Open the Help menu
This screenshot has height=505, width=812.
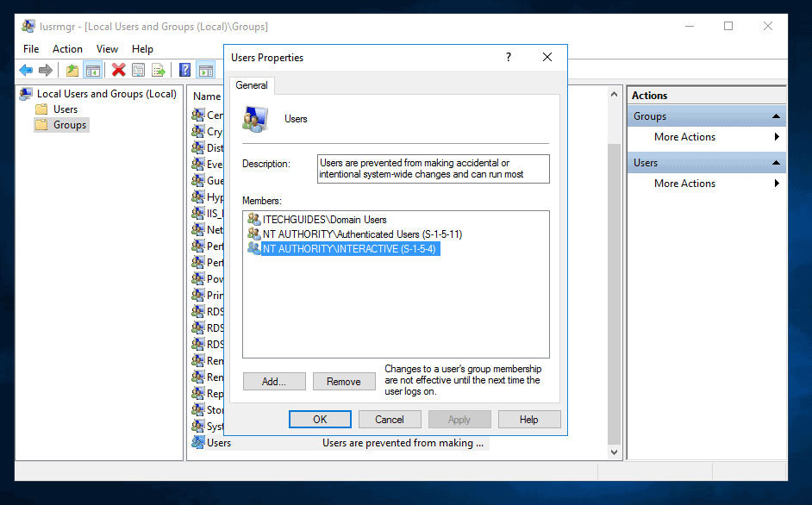coord(142,49)
